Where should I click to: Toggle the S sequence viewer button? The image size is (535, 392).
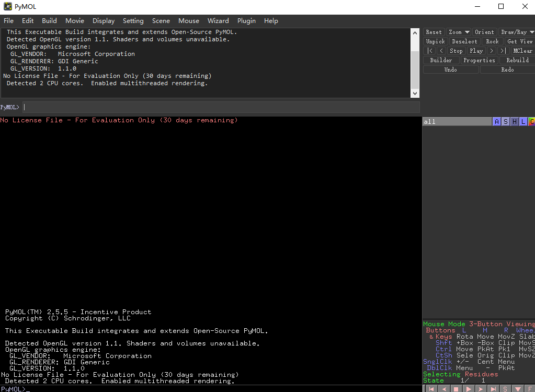[x=505, y=389]
